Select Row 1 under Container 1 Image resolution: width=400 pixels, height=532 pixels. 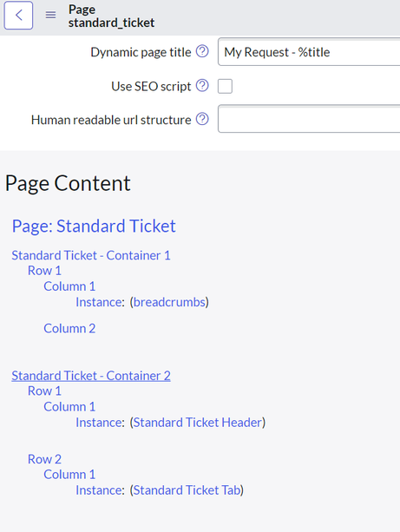tap(44, 271)
